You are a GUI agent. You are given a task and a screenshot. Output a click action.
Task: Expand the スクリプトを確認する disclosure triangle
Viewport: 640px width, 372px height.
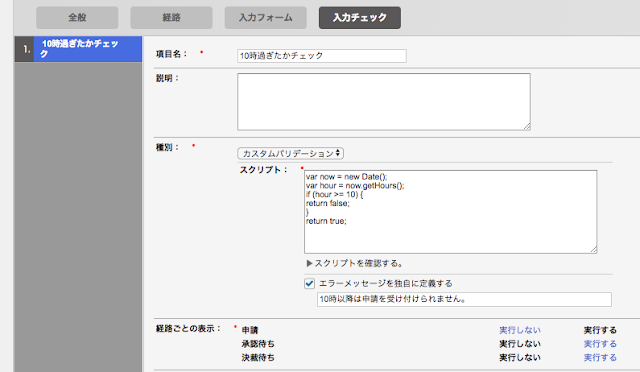pos(309,263)
